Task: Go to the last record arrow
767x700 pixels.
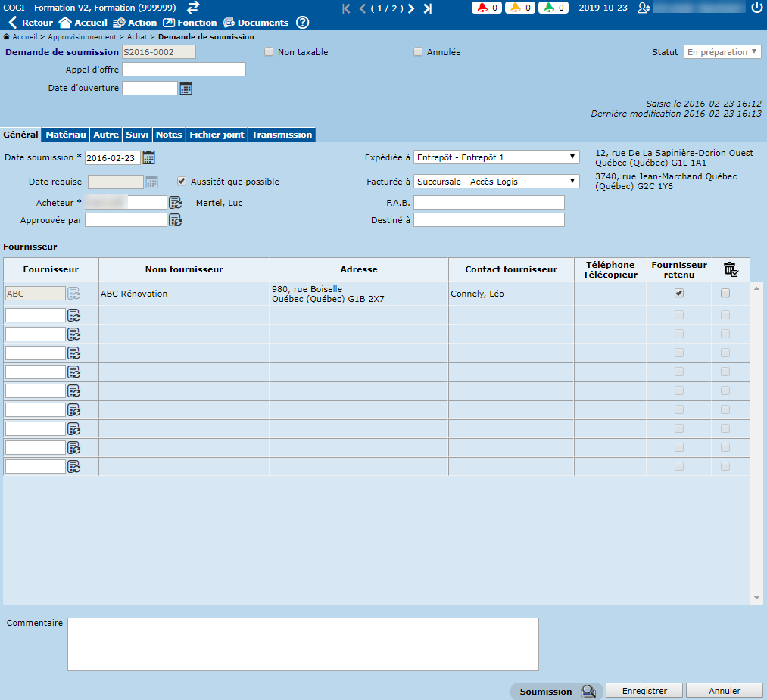Action: 428,8
